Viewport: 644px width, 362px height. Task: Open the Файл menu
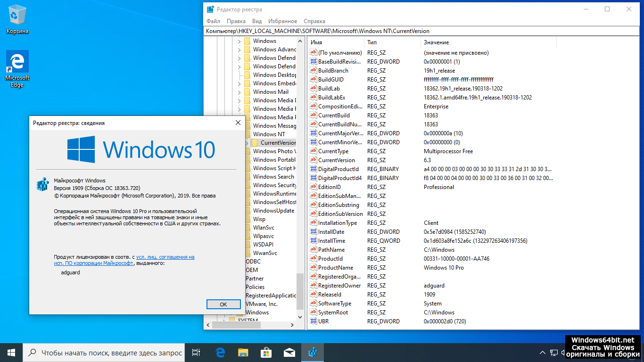tap(213, 21)
